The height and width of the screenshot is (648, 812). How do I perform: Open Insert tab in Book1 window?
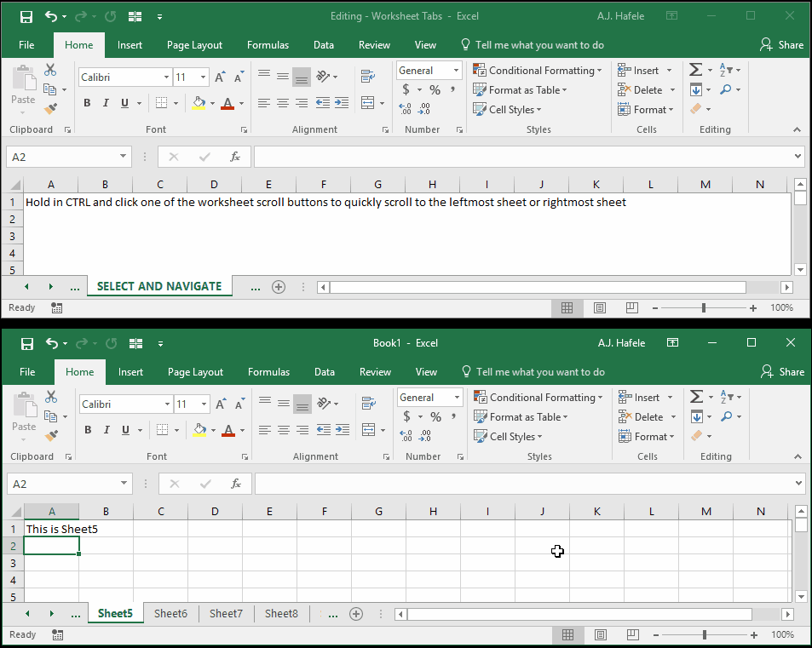point(130,372)
